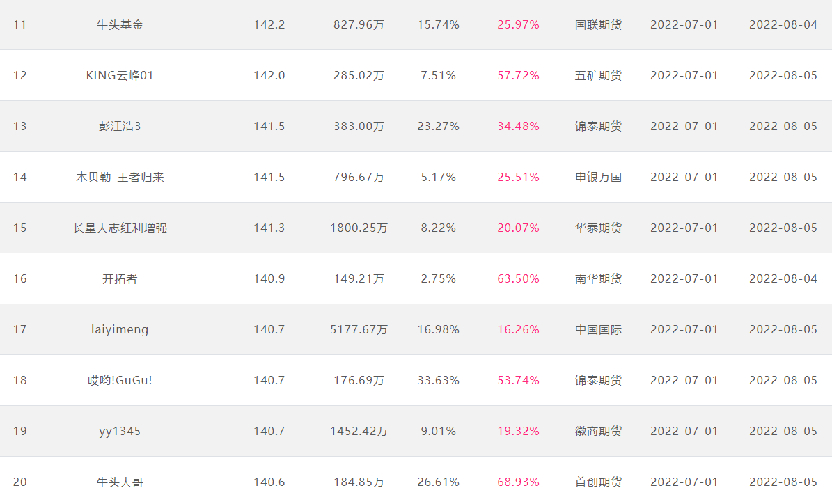The width and height of the screenshot is (832, 504).
Task: Select the 1800.25万 equity amount cell
Action: [x=359, y=228]
